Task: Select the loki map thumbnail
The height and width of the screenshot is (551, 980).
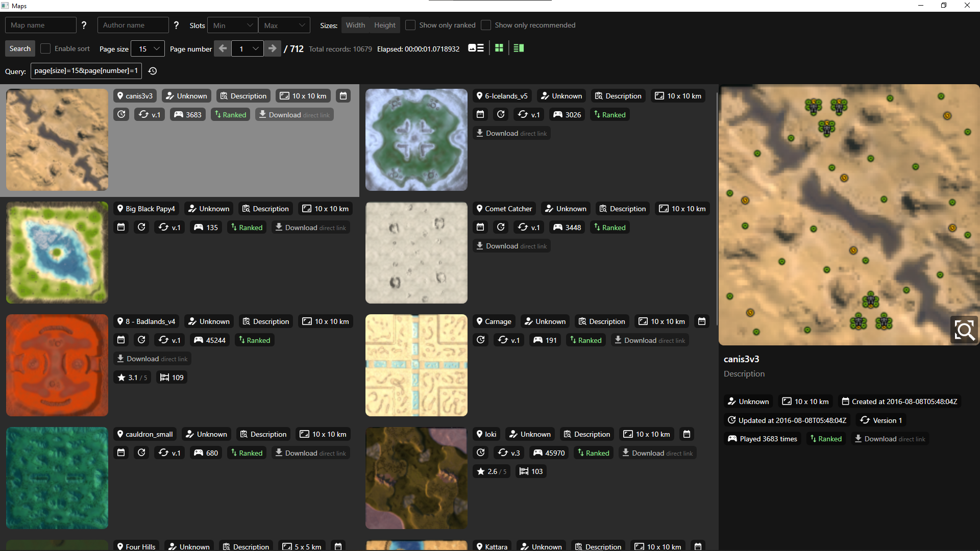Action: tap(416, 478)
